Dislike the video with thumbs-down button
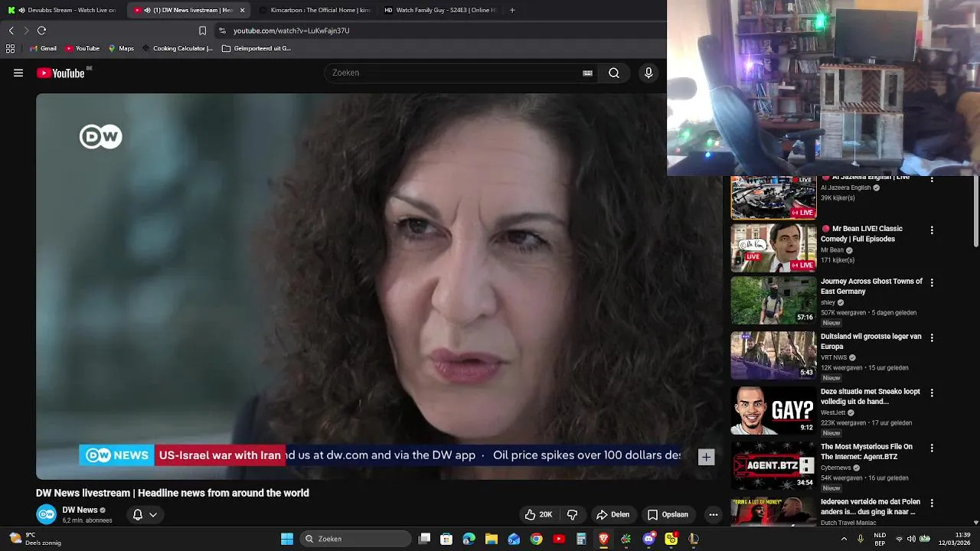Viewport: 980px width, 551px height. (x=572, y=515)
